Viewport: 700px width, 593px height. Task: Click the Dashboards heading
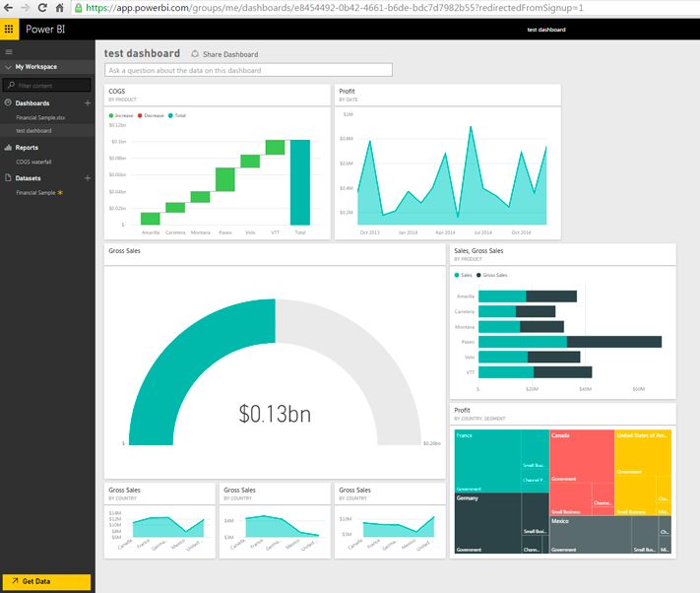32,103
